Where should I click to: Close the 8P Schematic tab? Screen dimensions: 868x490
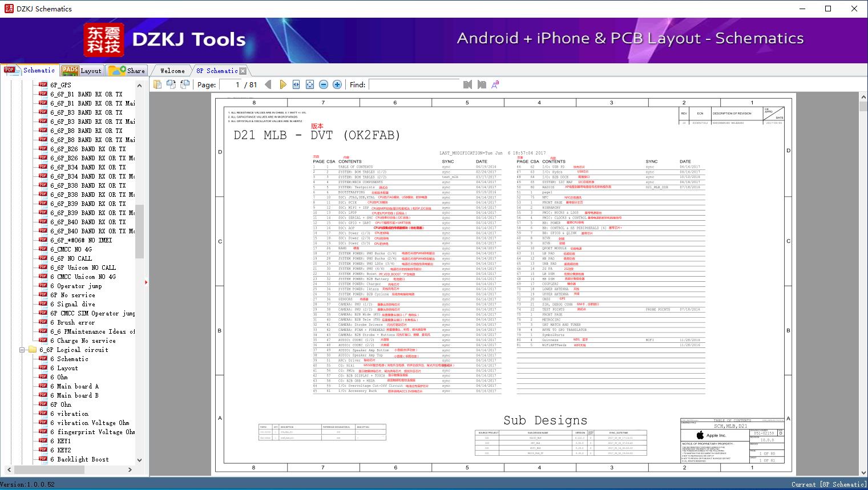(x=243, y=71)
